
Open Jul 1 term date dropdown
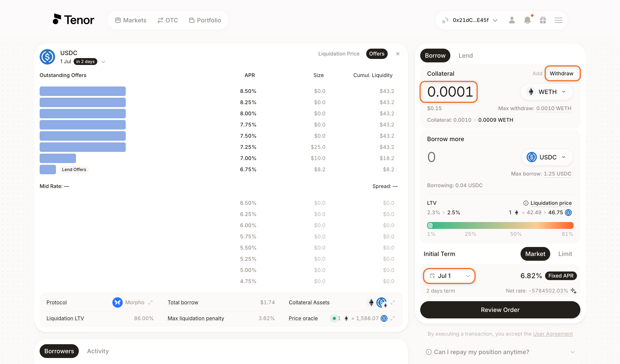pos(449,276)
